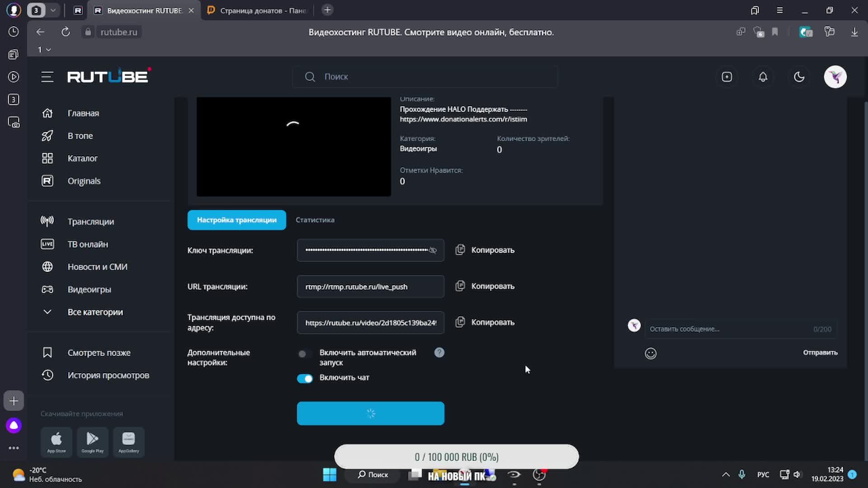This screenshot has height=488, width=868.
Task: Click the App Store download icon
Action: tap(57, 441)
